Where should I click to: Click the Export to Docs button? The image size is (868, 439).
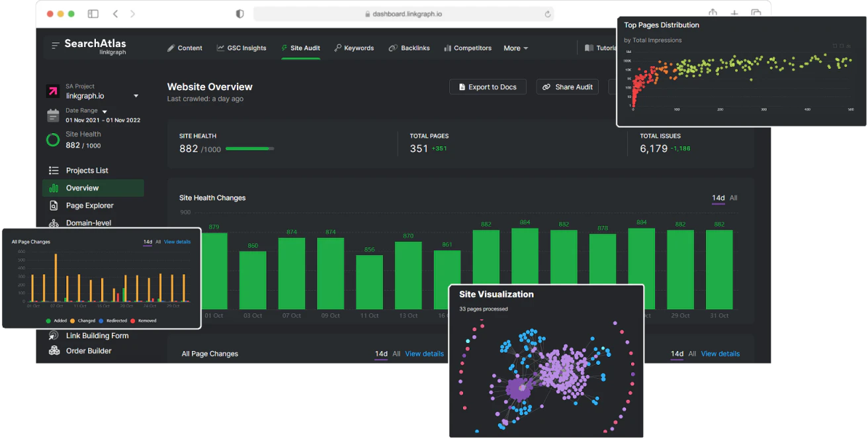click(488, 87)
